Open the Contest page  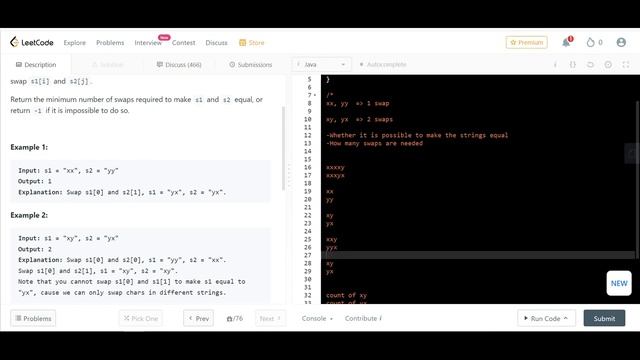coord(183,42)
